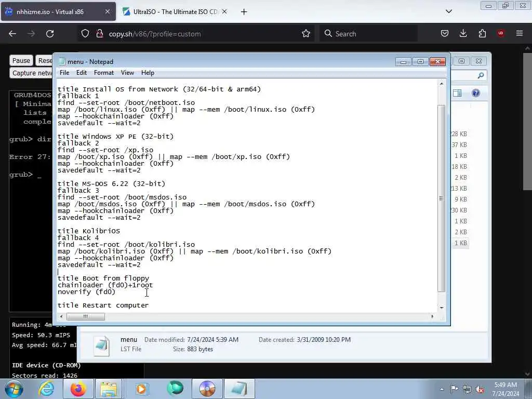Viewport: 532px width, 399px height.
Task: Click Notepad's vertical scrollbar down arrow
Action: 442,308
